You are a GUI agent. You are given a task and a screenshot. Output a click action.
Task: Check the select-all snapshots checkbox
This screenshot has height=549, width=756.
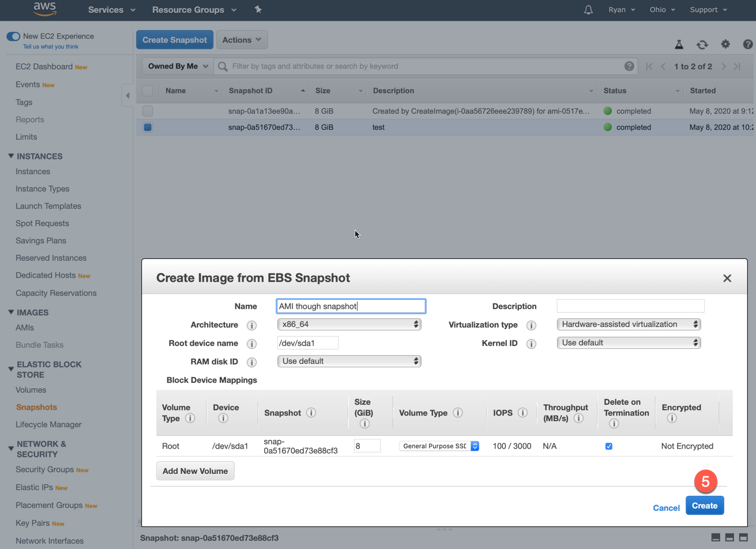point(148,91)
